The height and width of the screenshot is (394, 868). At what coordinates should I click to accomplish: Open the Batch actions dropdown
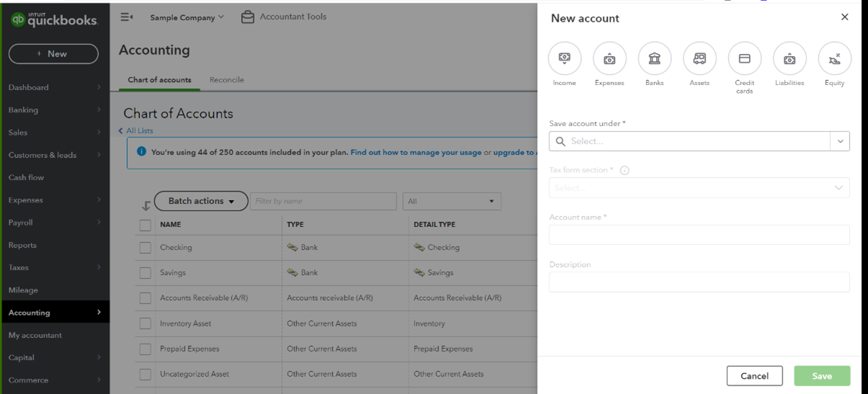coord(201,201)
